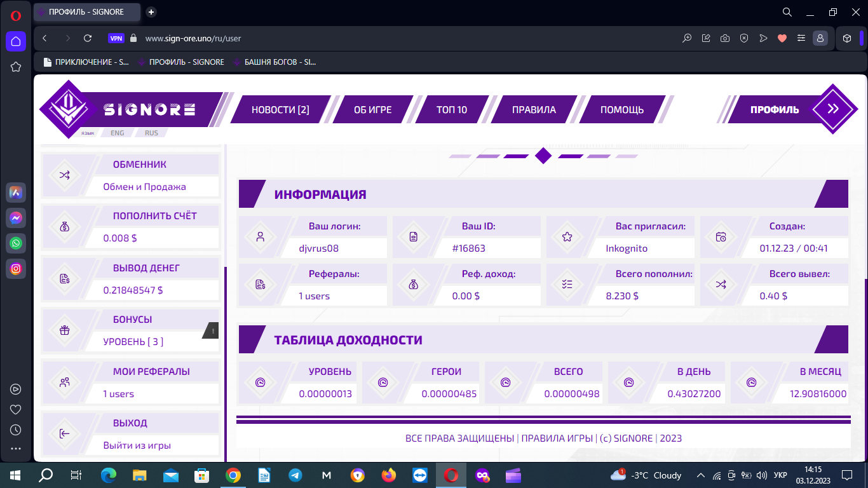This screenshot has width=868, height=488.
Task: Click the magnifier zoom icon in address bar
Action: [x=687, y=38]
